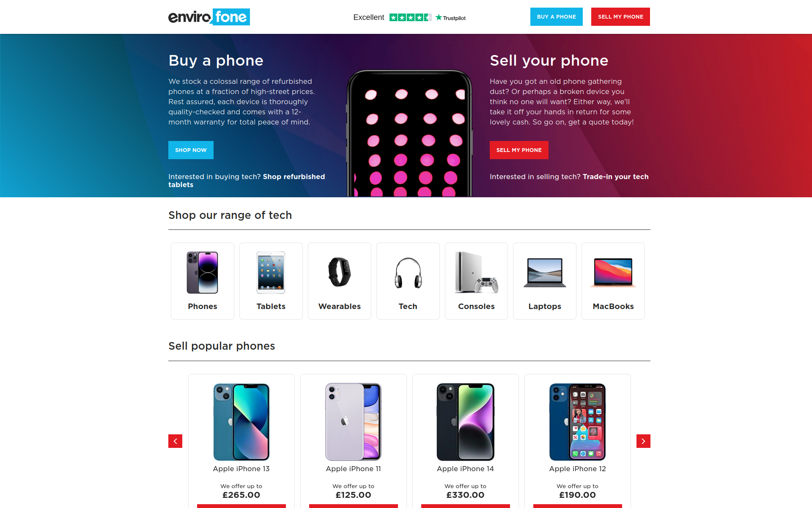Go to previous popular phones slide
Image resolution: width=812 pixels, height=508 pixels.
tap(175, 441)
